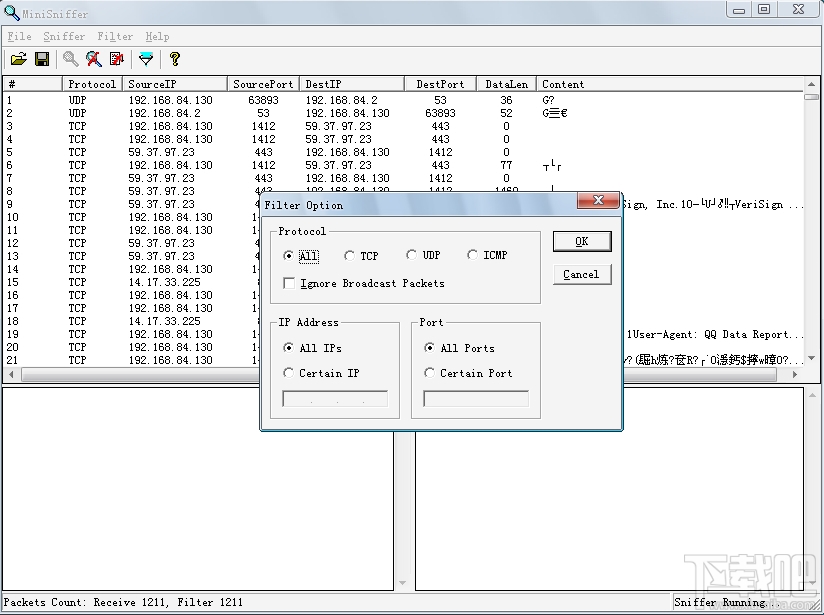This screenshot has width=824, height=615.
Task: Click the Certain IP address input field
Action: click(335, 398)
